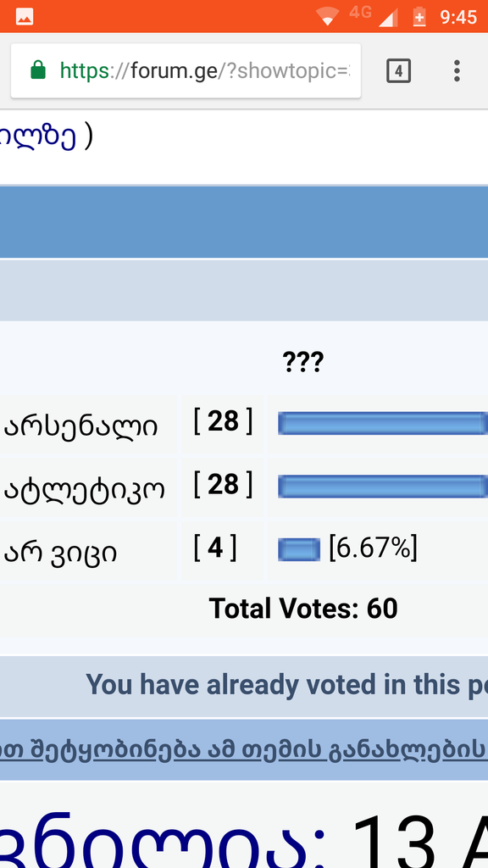488x868 pixels.
Task: Tap the 4G network indicator
Action: (x=360, y=12)
